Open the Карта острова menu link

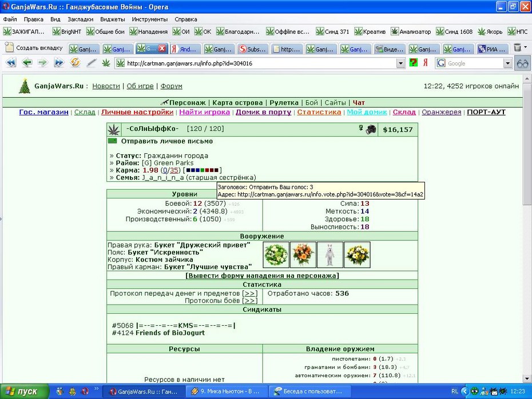(237, 103)
